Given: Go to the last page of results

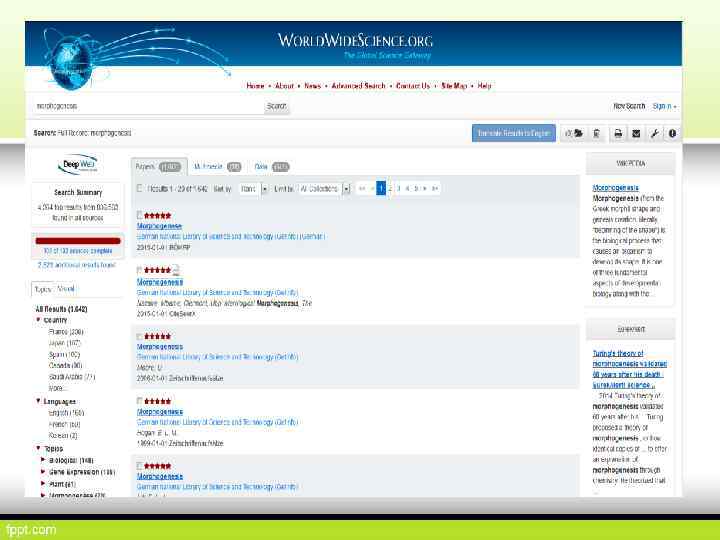Looking at the screenshot, I should tap(434, 188).
